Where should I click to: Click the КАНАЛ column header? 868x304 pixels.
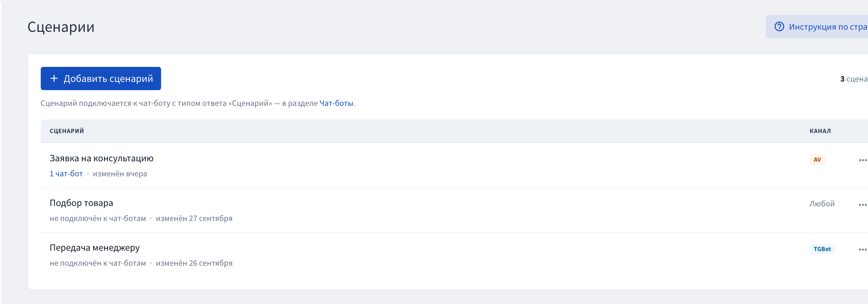click(x=820, y=131)
